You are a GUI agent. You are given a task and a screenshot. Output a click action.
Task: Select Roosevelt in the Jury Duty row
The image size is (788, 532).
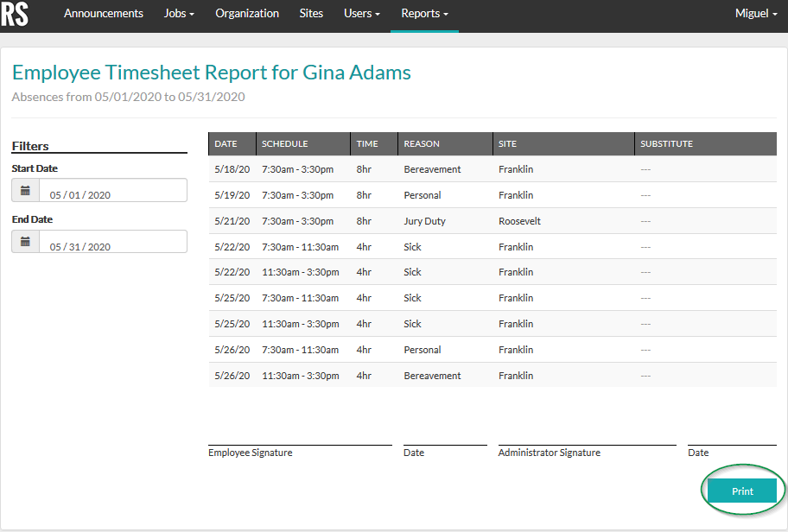518,220
